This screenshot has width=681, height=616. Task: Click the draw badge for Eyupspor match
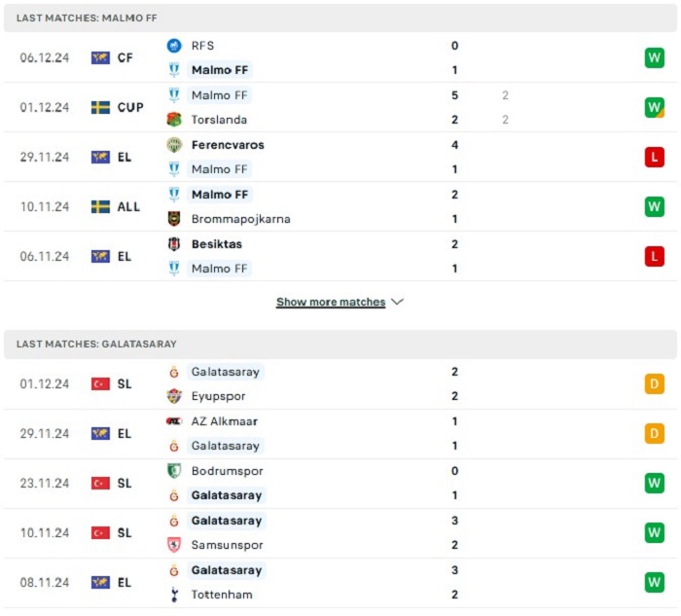pyautogui.click(x=655, y=384)
